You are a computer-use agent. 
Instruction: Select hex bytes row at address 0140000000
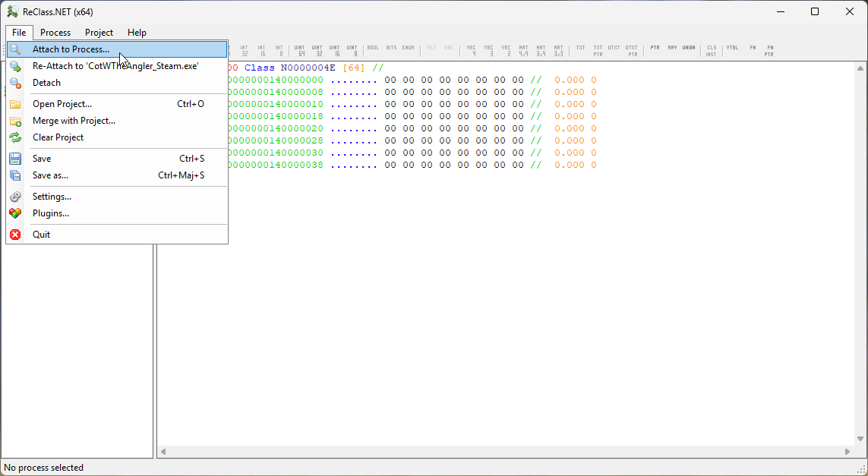454,80
